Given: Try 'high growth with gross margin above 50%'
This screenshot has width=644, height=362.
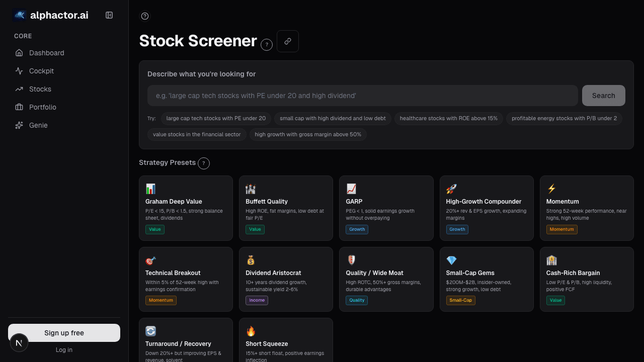Looking at the screenshot, I should point(308,134).
